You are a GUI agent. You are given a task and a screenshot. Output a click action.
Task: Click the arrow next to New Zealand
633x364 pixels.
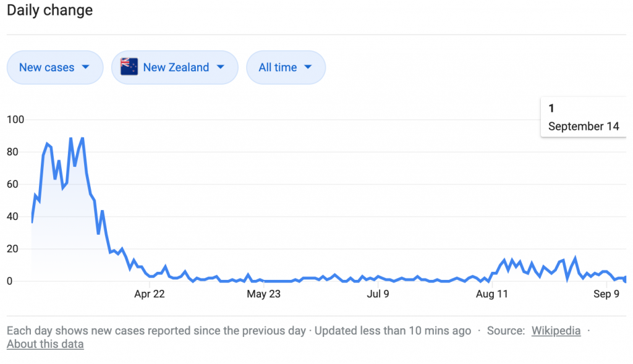tap(221, 67)
